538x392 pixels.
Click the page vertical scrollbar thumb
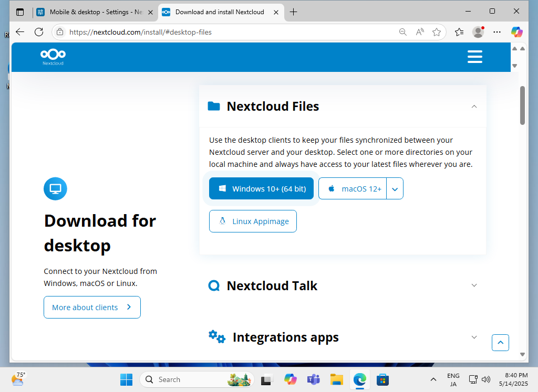(522, 105)
